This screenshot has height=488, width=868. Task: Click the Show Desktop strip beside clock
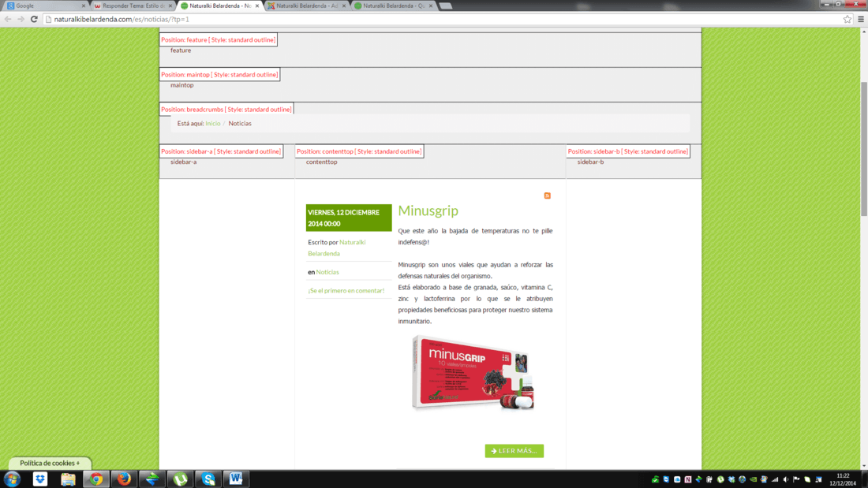(x=864, y=479)
